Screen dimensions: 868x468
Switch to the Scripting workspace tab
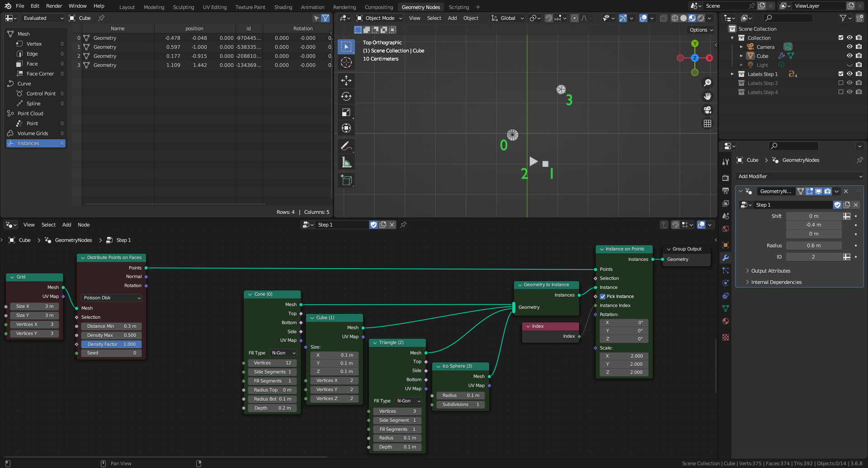[x=458, y=7]
